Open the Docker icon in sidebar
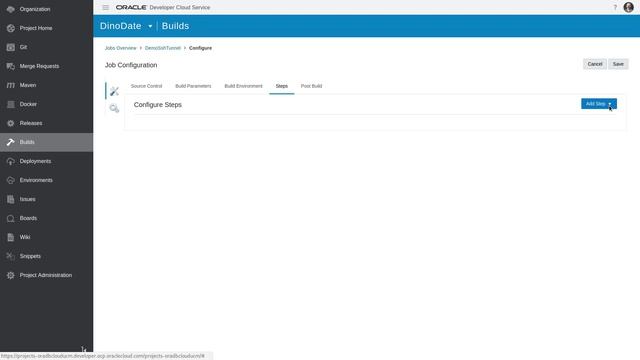The height and width of the screenshot is (360, 640). [x=11, y=104]
